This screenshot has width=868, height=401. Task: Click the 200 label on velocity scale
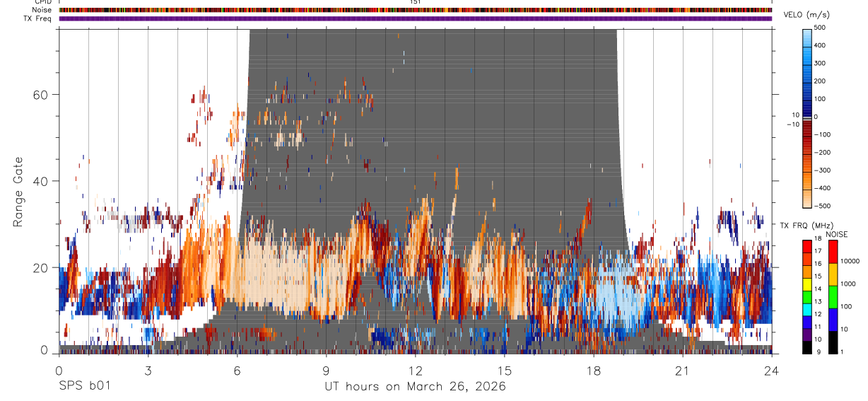[821, 81]
